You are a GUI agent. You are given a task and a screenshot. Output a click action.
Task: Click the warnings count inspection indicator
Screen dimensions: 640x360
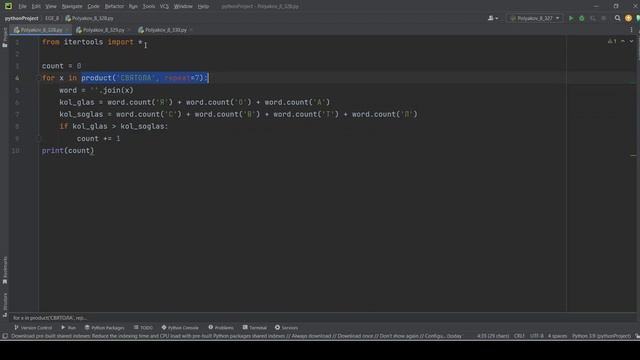(x=612, y=41)
